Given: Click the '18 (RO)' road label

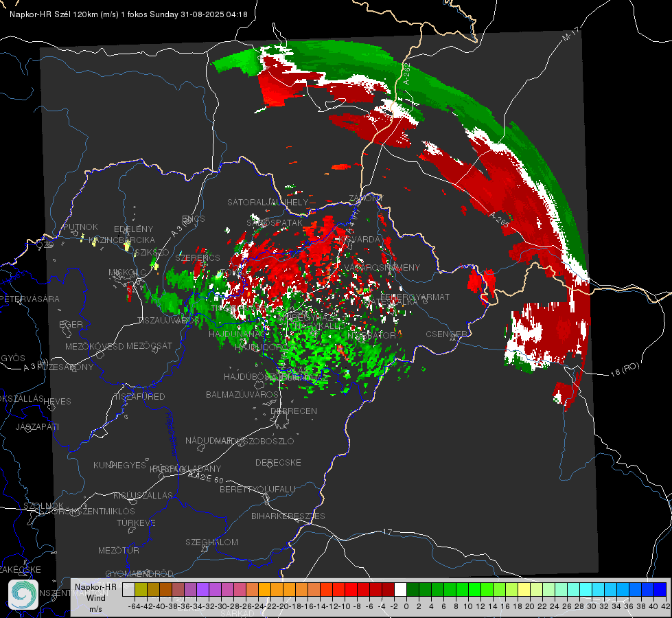Looking at the screenshot, I should click(x=625, y=369).
